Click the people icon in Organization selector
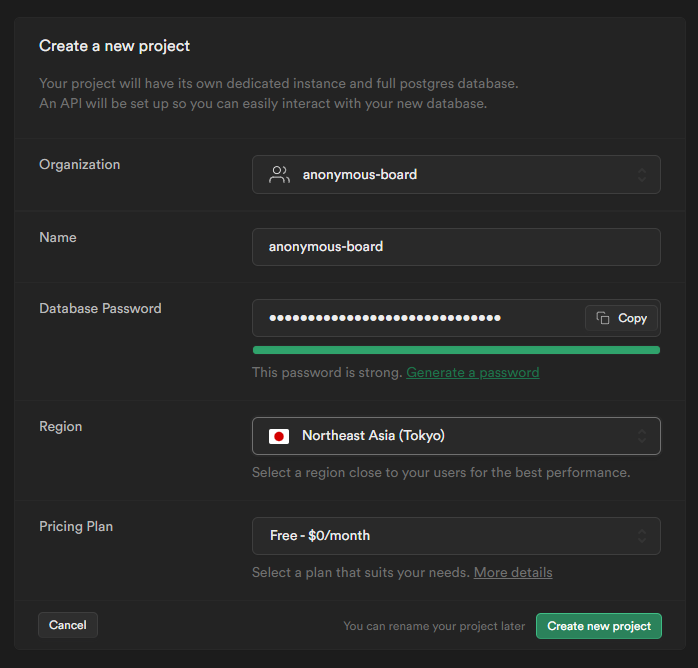Image resolution: width=698 pixels, height=668 pixels. (279, 174)
